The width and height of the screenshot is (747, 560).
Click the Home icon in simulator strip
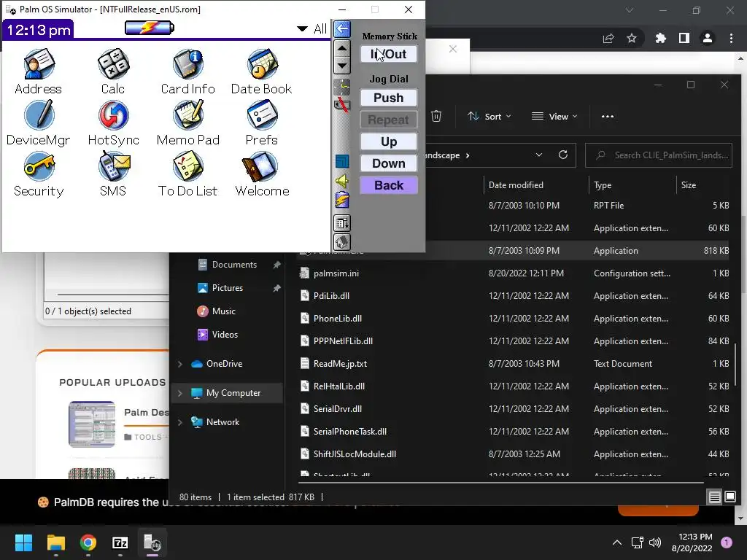coord(342,242)
